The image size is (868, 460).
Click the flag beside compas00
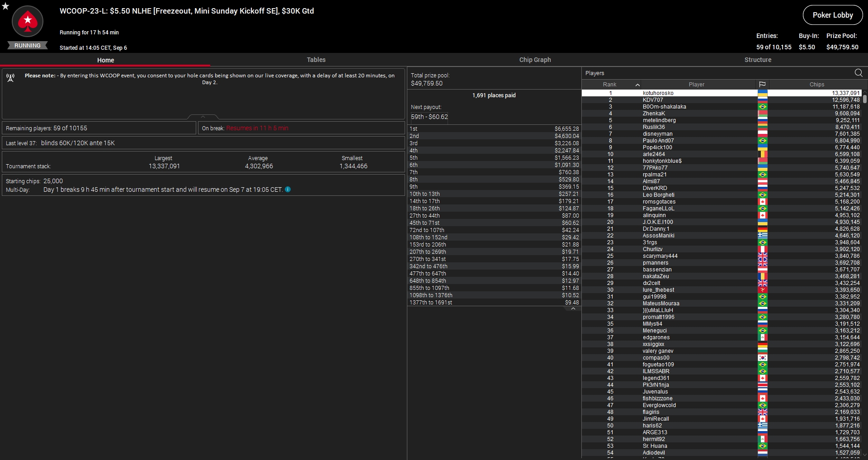pos(763,358)
